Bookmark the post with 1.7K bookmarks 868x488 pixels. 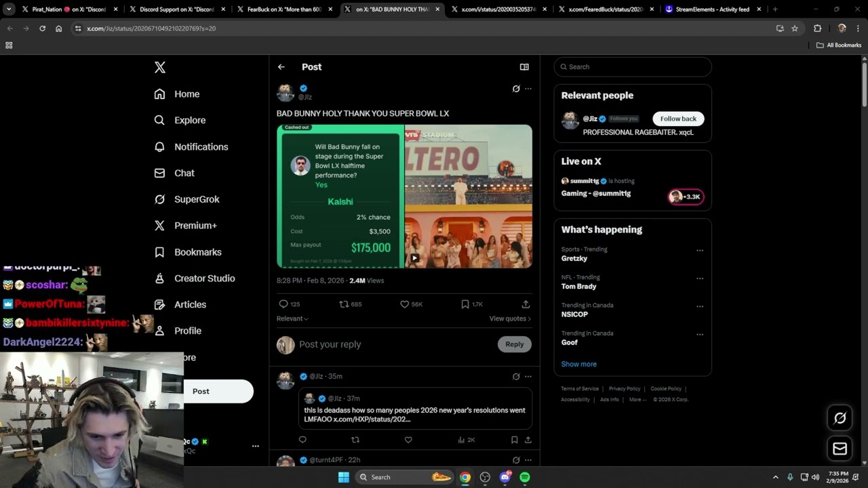(471, 304)
